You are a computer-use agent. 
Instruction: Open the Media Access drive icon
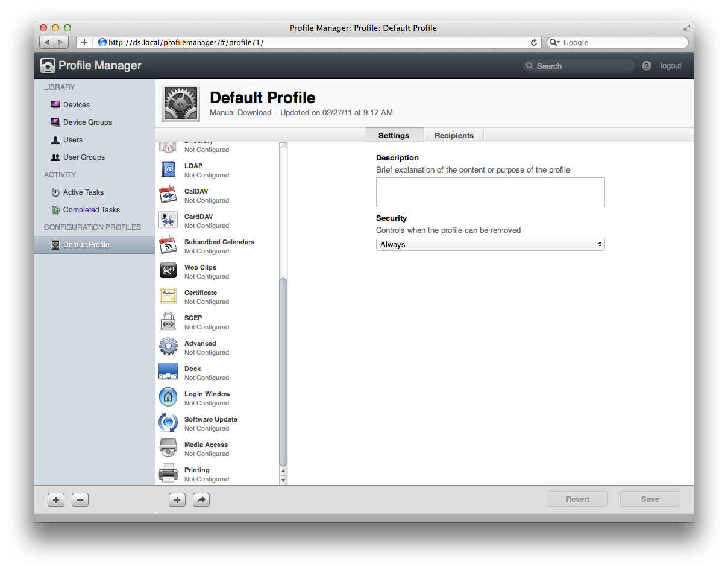click(168, 448)
